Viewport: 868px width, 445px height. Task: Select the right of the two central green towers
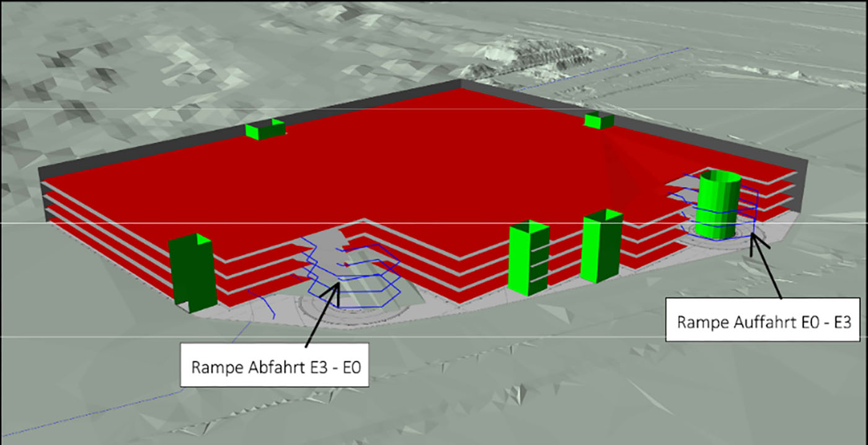tap(600, 246)
